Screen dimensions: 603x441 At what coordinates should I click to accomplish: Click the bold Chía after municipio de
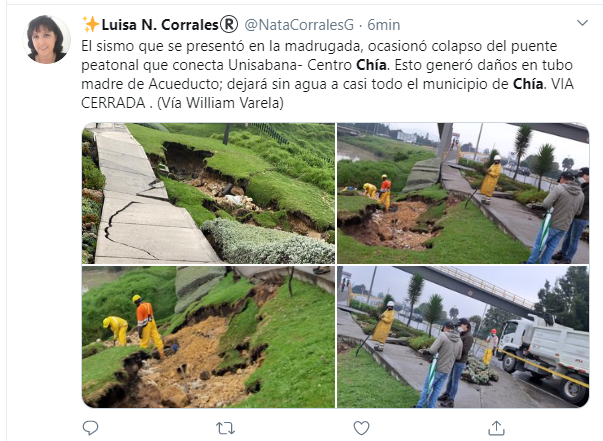[x=528, y=84]
